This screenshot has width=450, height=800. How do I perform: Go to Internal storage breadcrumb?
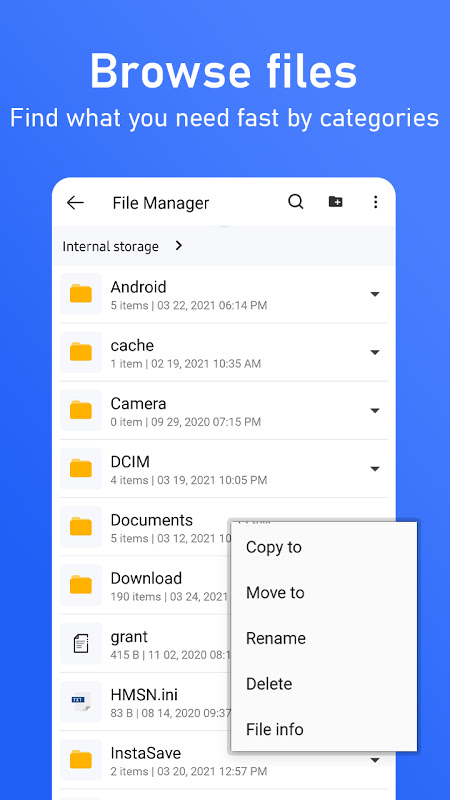click(x=110, y=246)
